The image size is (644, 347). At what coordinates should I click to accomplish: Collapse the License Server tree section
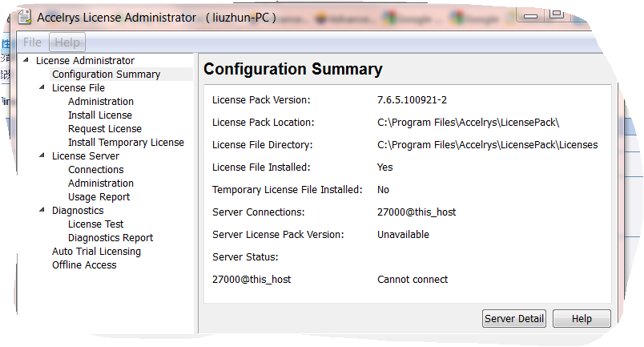tap(42, 155)
